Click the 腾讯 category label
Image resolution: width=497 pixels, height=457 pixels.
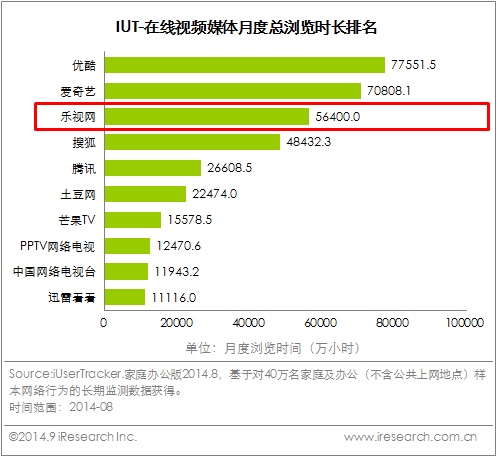click(84, 169)
